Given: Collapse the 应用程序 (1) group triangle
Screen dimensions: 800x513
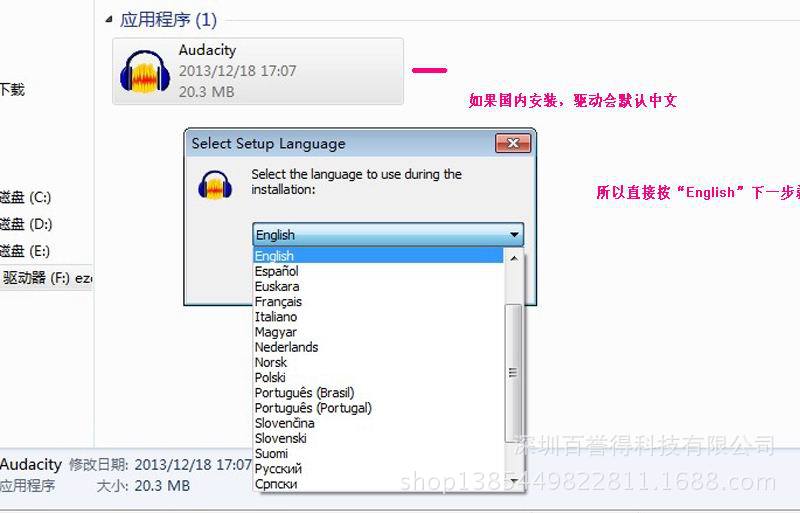Looking at the screenshot, I should (x=109, y=19).
